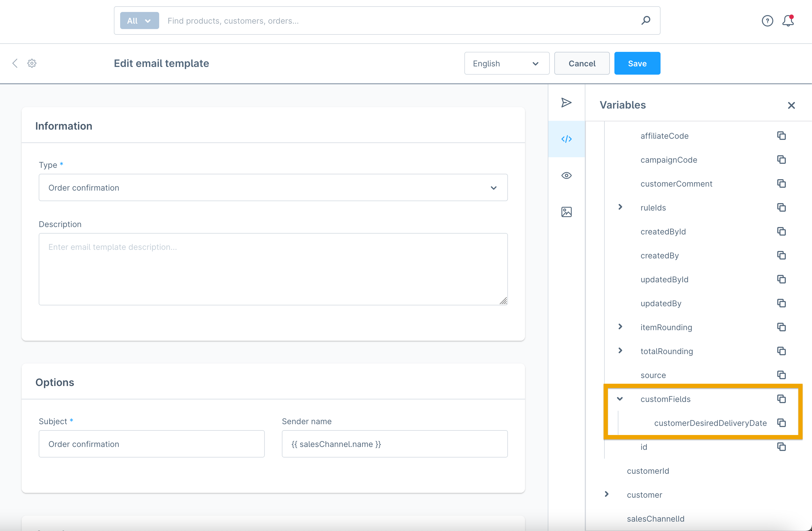Click the image/media icon in sidebar
812x531 pixels.
(567, 211)
